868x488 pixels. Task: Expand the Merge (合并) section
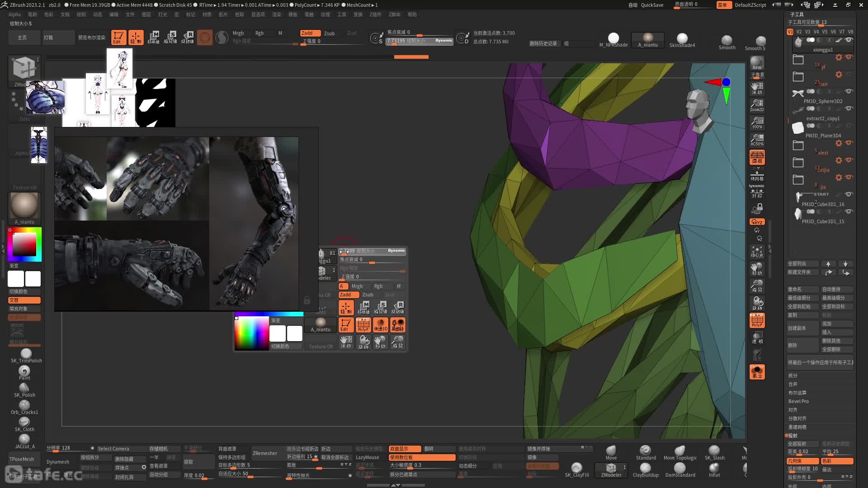click(x=793, y=384)
